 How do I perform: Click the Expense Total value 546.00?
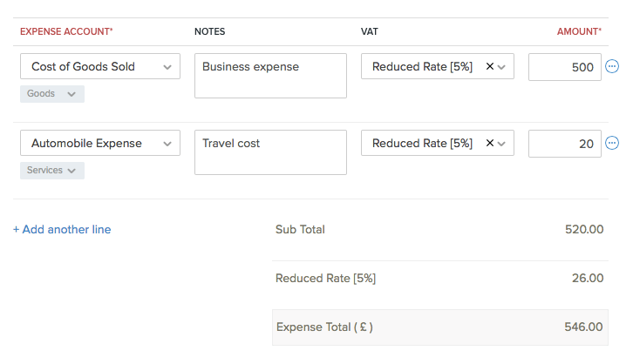point(583,327)
